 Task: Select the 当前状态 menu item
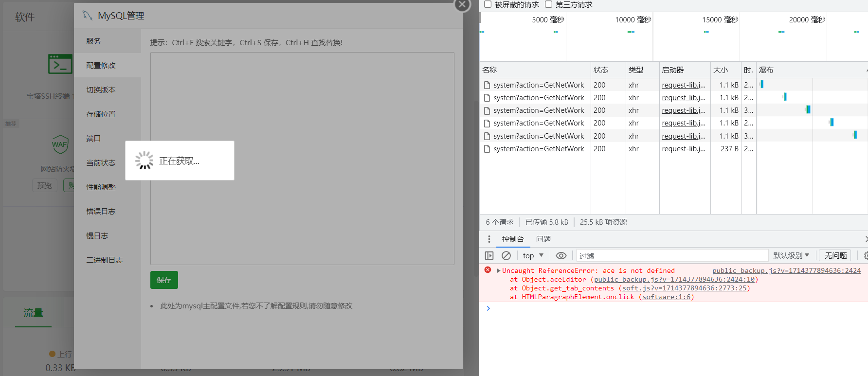(x=101, y=162)
